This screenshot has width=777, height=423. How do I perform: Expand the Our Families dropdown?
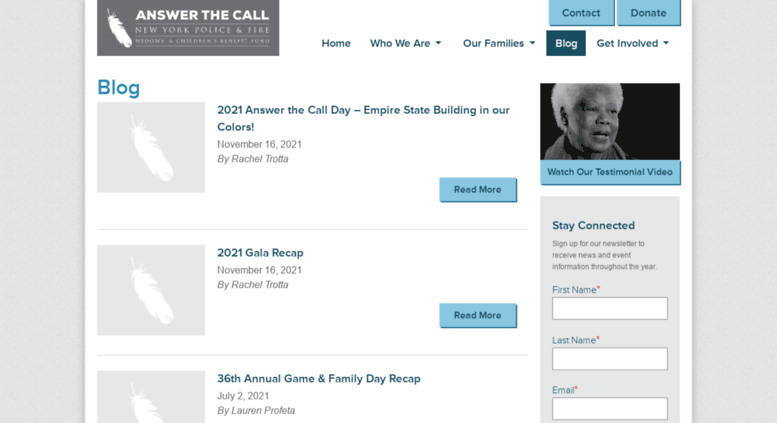click(499, 43)
